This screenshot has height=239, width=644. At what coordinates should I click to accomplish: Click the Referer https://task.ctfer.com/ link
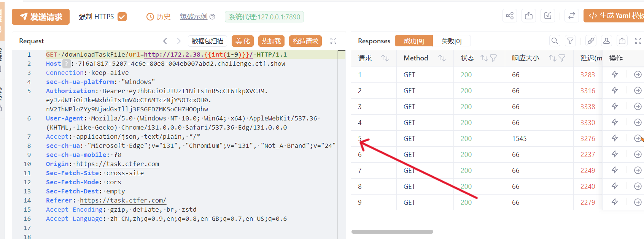click(x=123, y=200)
